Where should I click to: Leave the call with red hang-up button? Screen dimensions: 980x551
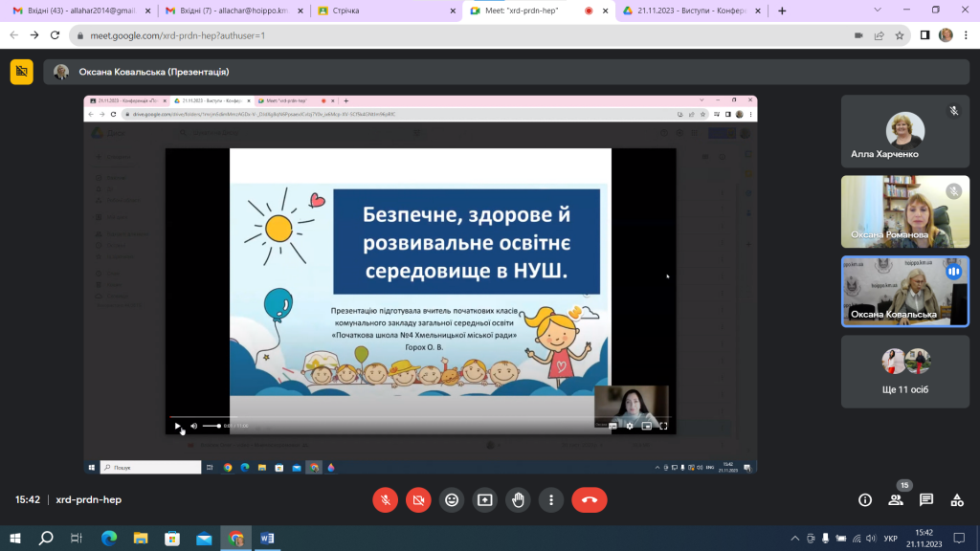[590, 499]
